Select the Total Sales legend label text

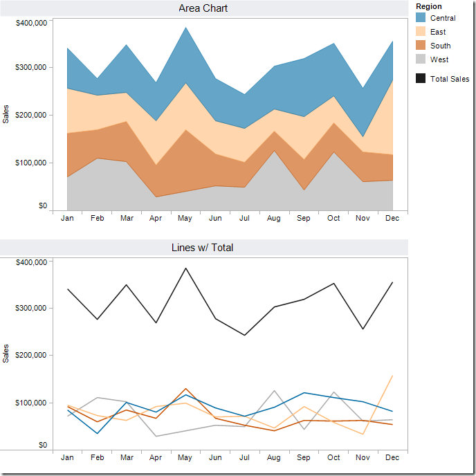tap(450, 79)
